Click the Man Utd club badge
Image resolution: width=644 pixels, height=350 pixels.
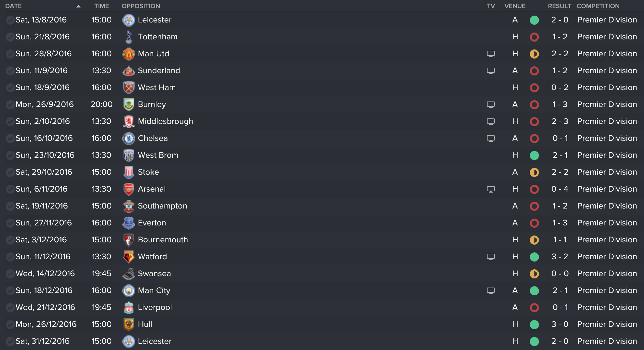(x=129, y=54)
